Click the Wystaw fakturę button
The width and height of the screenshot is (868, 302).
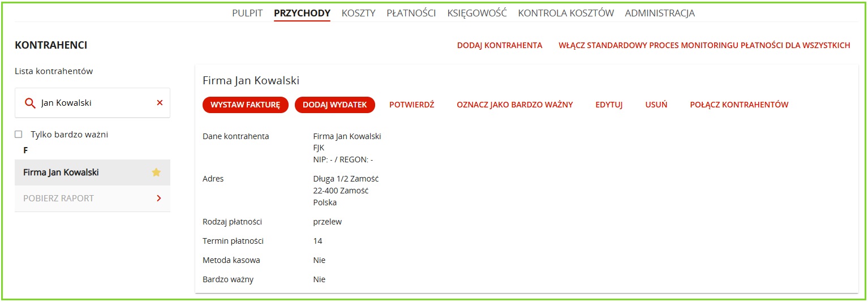246,105
